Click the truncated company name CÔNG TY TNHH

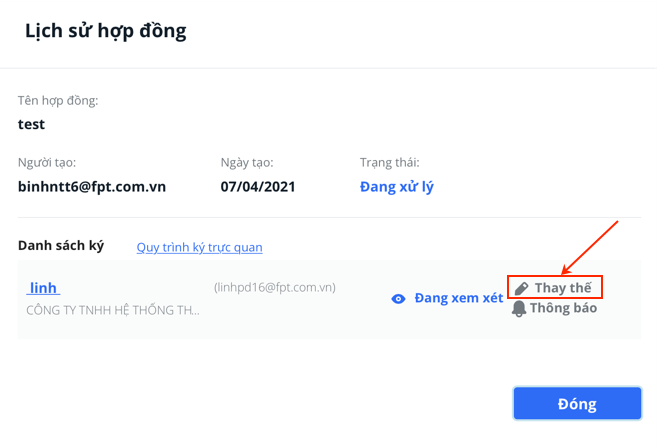pyautogui.click(x=113, y=310)
